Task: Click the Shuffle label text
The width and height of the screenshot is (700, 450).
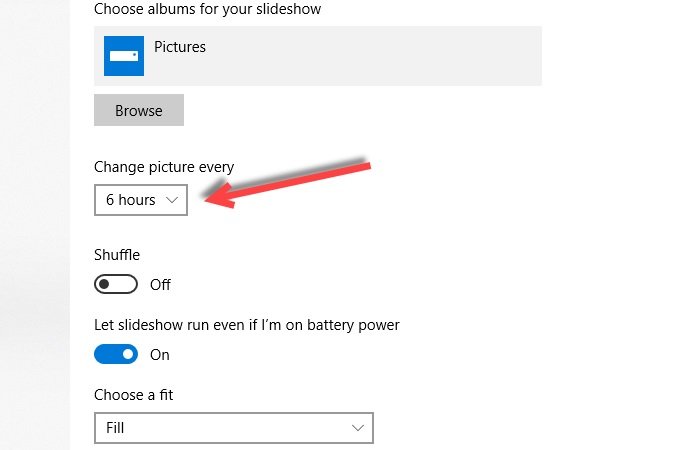Action: pos(117,255)
